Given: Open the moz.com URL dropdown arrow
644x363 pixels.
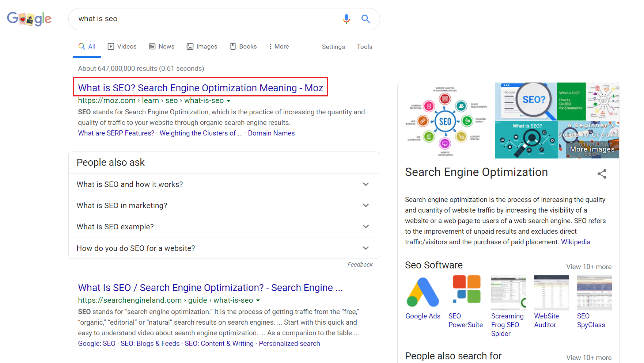Looking at the screenshot, I should pyautogui.click(x=229, y=101).
